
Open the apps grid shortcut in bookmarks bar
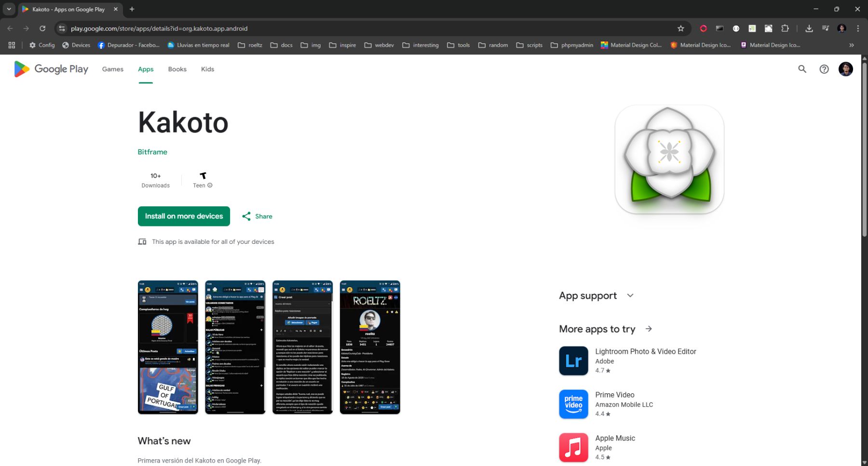(x=12, y=45)
